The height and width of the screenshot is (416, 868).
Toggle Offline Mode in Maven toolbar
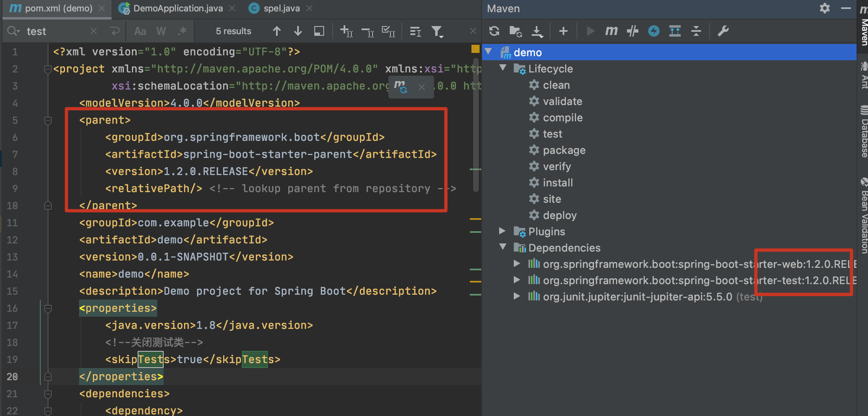tap(633, 31)
